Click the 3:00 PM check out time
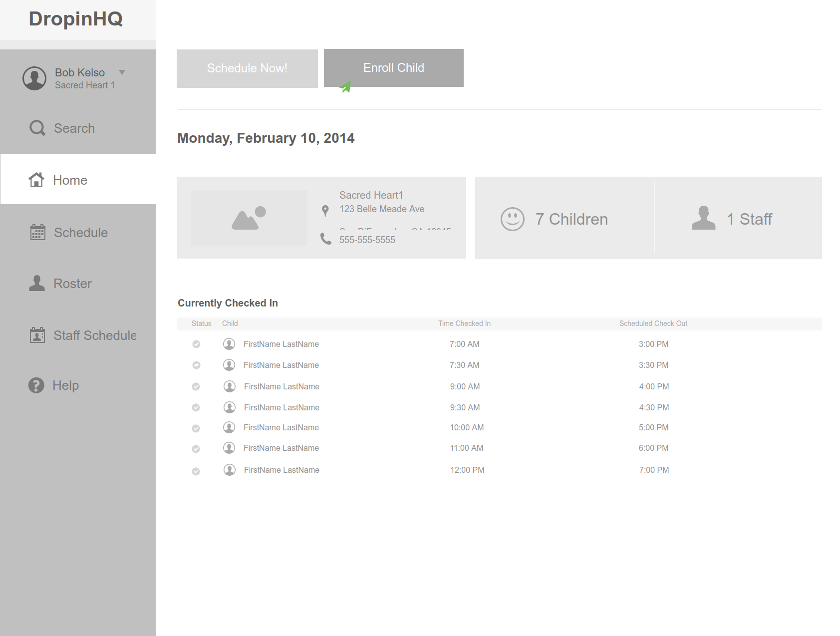This screenshot has width=840, height=636. [x=654, y=344]
